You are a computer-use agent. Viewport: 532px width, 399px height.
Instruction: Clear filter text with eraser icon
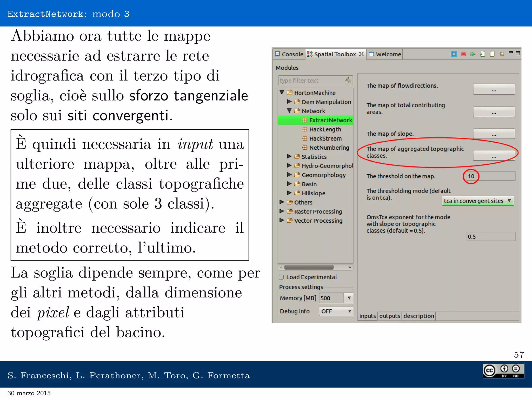(348, 80)
